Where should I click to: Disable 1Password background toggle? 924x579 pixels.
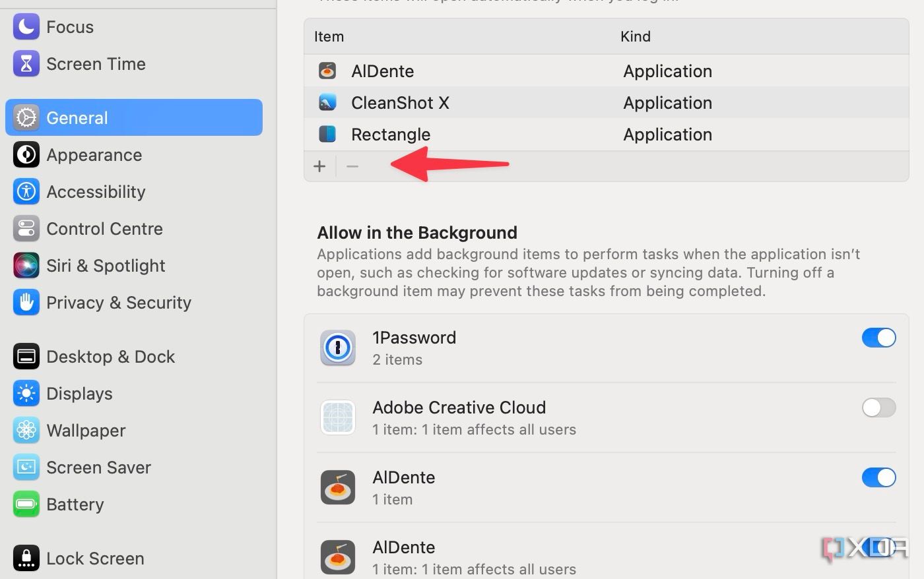click(x=879, y=338)
